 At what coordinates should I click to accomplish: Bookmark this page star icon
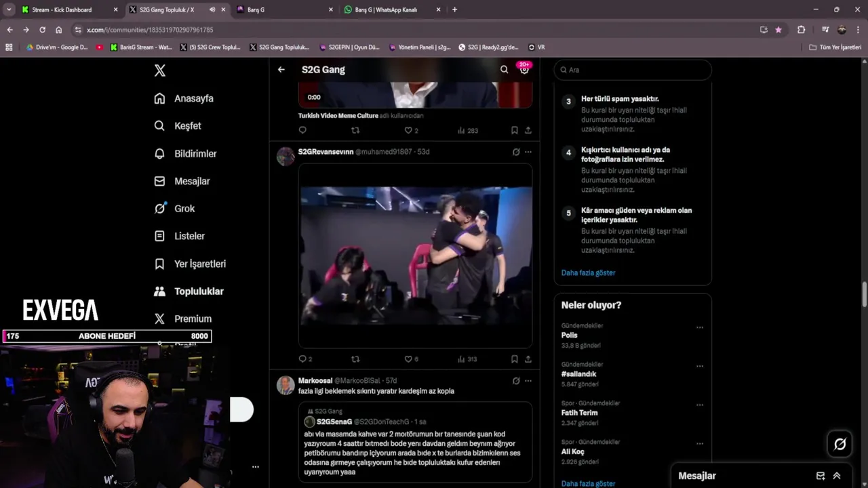tap(778, 30)
